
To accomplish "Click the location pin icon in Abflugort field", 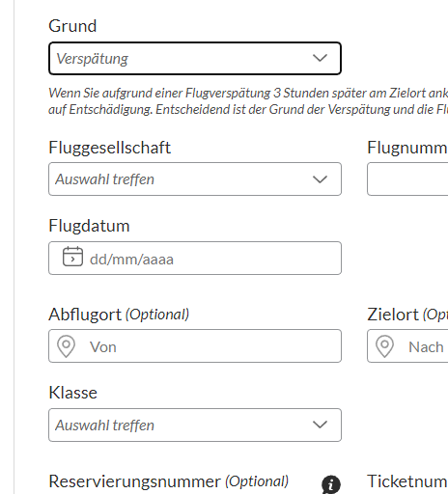I will (x=66, y=346).
